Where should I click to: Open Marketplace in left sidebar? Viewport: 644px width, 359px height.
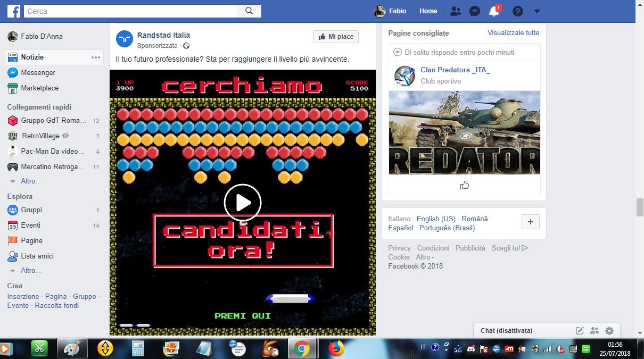click(x=39, y=88)
